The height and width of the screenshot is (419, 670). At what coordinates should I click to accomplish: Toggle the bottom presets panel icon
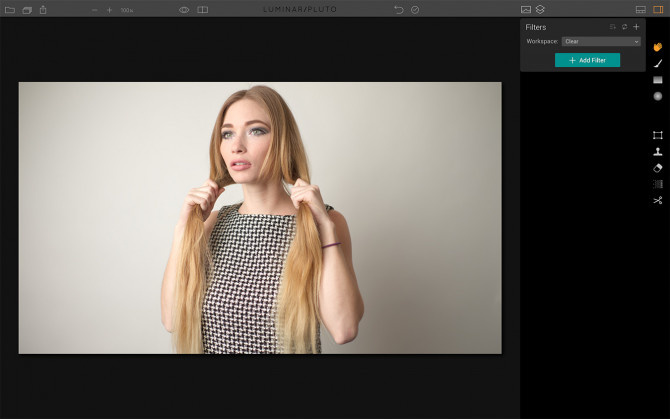tap(641, 10)
